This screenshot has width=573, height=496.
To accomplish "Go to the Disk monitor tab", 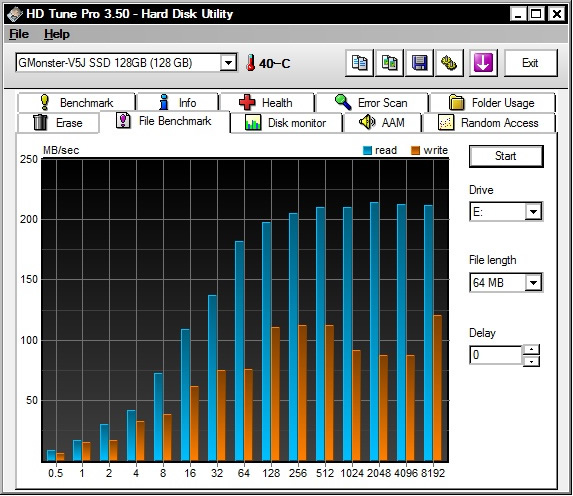I will (286, 123).
